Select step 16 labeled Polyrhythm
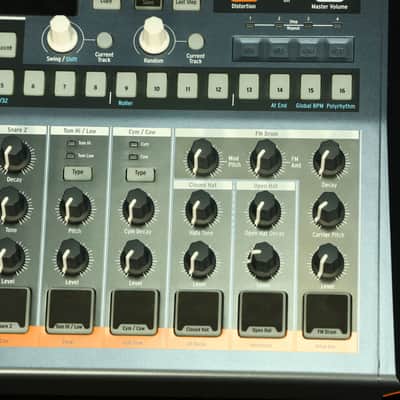This screenshot has width=400, height=400. coord(342,88)
